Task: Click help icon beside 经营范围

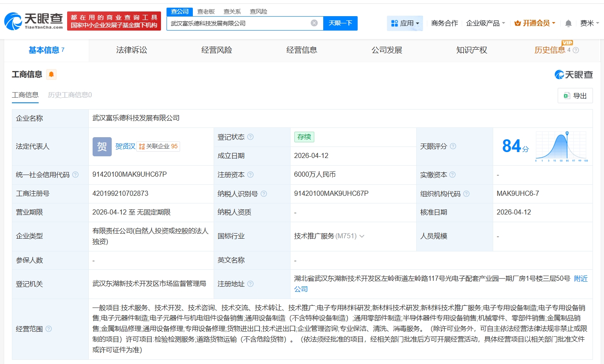Action: pyautogui.click(x=49, y=329)
